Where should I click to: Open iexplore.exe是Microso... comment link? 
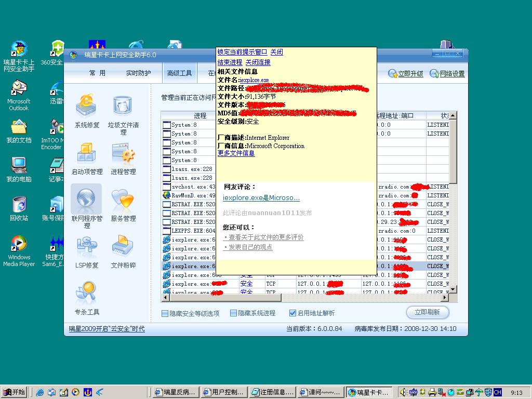261,198
